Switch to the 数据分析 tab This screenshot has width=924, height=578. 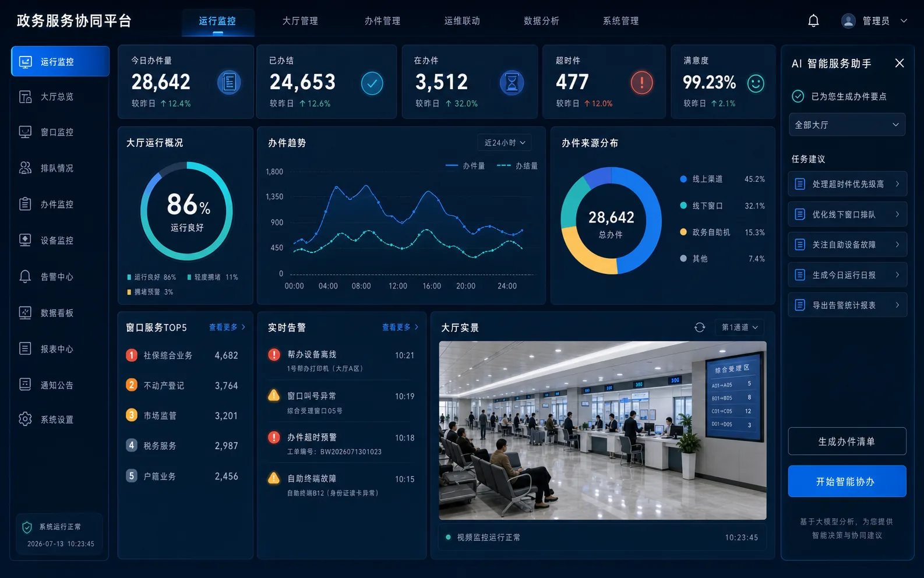pos(541,21)
